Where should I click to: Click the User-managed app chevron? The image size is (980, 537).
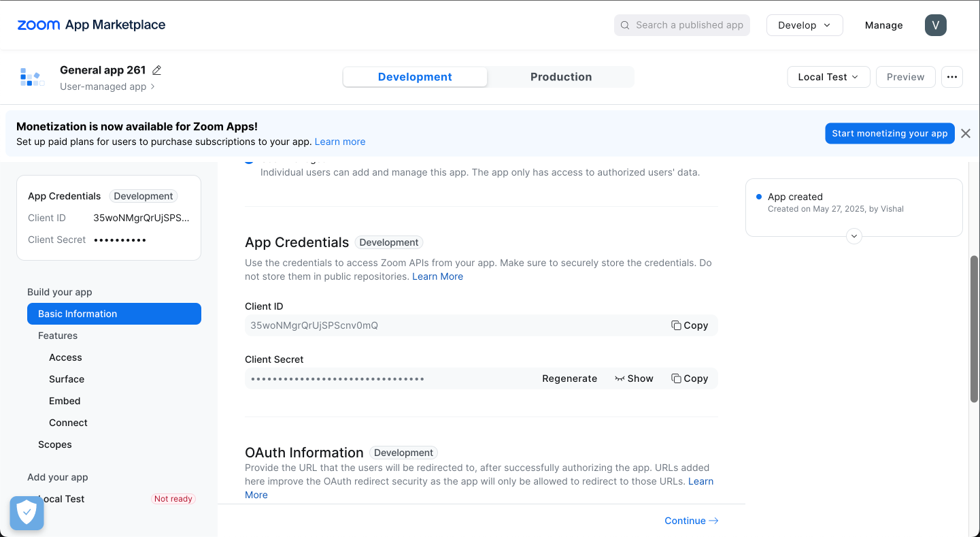[153, 86]
